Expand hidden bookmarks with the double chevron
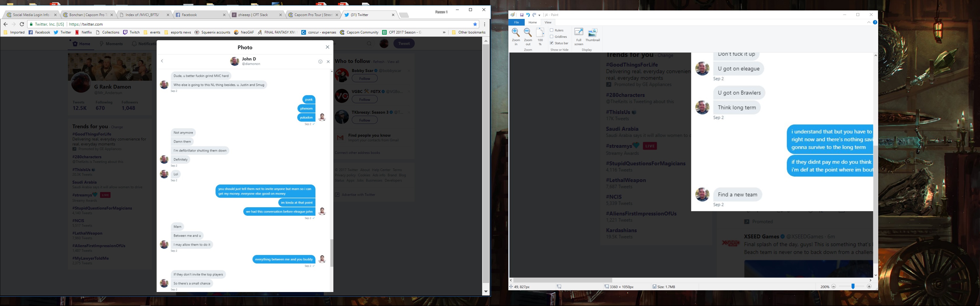Image resolution: width=980 pixels, height=306 pixels. click(444, 32)
